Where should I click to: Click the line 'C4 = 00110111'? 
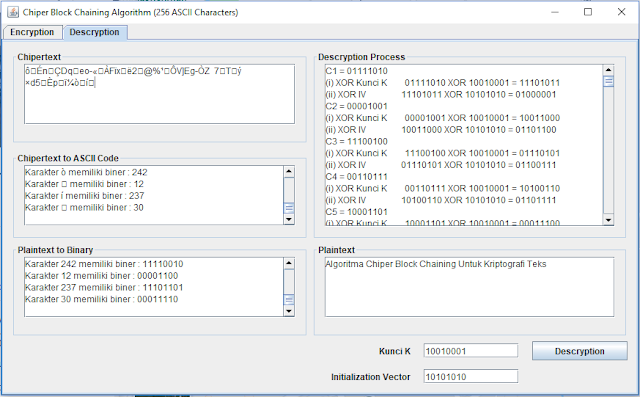(356, 177)
